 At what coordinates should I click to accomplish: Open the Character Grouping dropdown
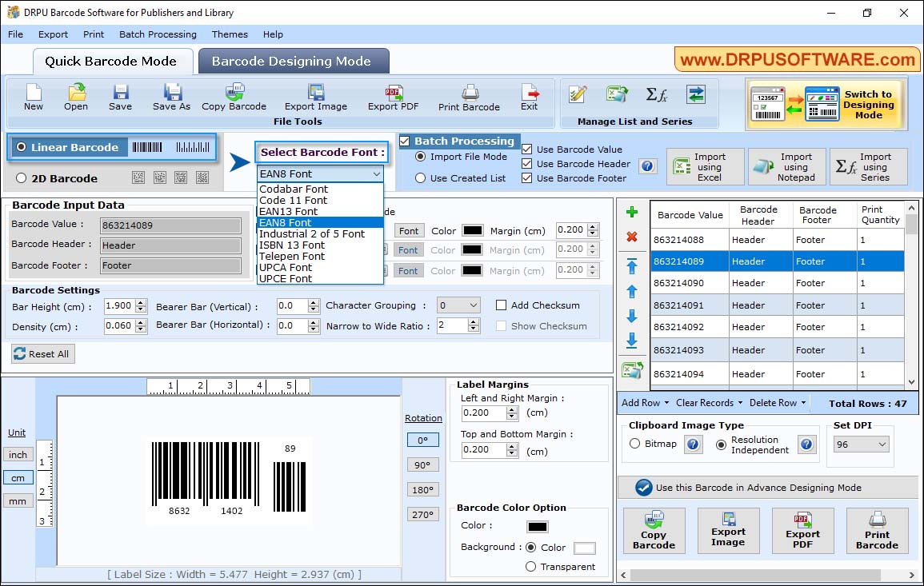point(458,305)
